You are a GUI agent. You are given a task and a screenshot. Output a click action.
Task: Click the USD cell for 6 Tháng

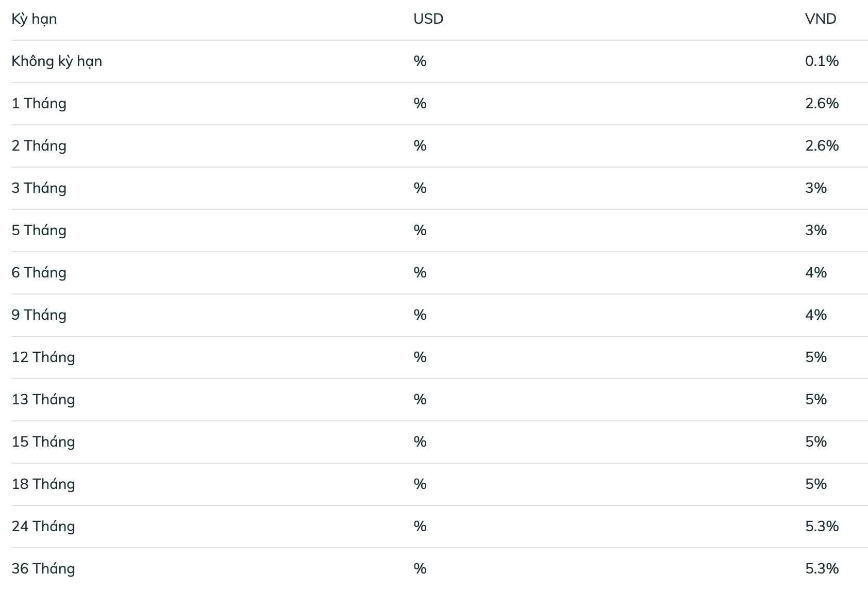click(x=420, y=273)
